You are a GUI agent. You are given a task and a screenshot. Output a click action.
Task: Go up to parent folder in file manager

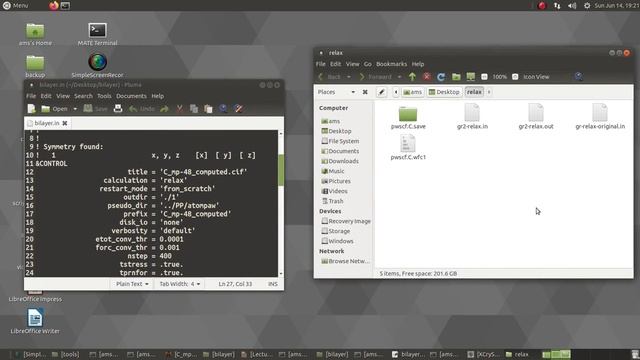tap(412, 77)
